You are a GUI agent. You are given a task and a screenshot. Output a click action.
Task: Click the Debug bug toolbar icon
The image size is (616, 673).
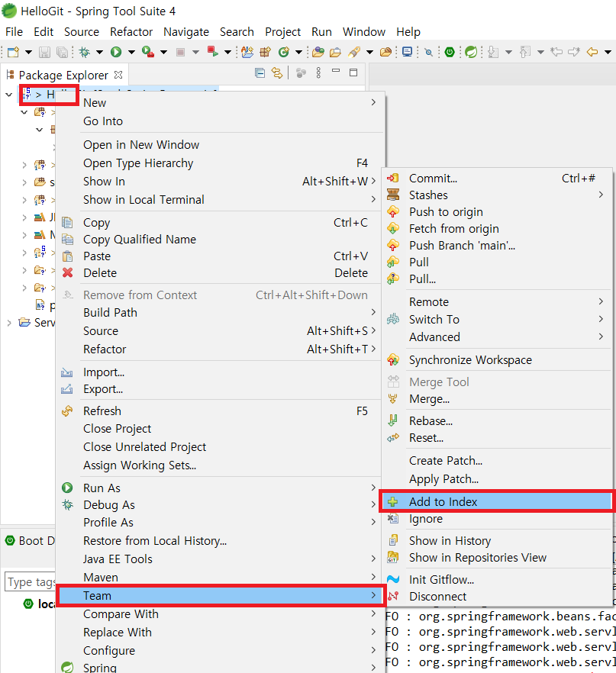[85, 52]
